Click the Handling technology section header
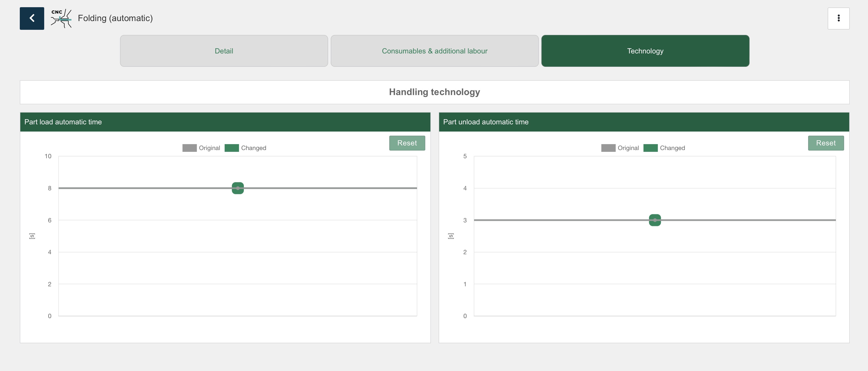 coord(434,92)
